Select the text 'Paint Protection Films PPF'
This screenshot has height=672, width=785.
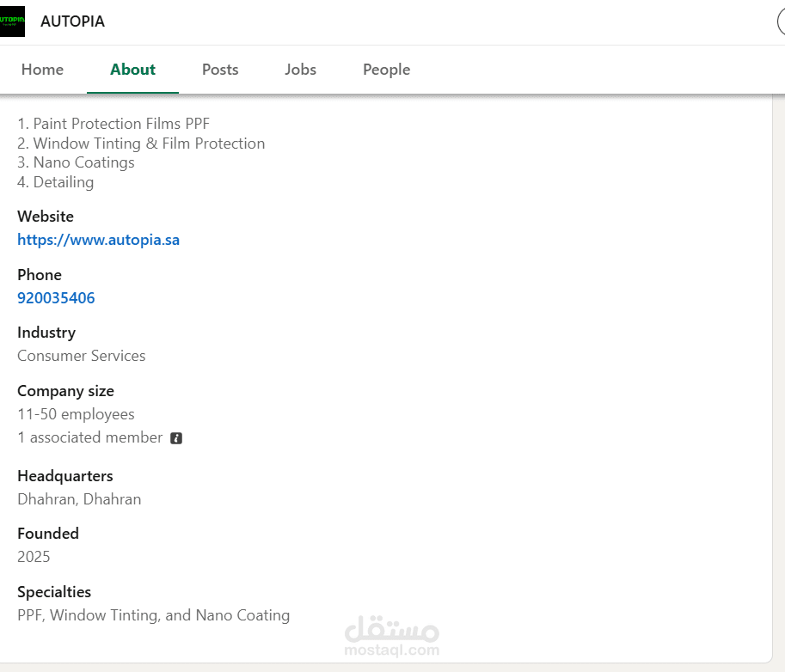coord(121,124)
